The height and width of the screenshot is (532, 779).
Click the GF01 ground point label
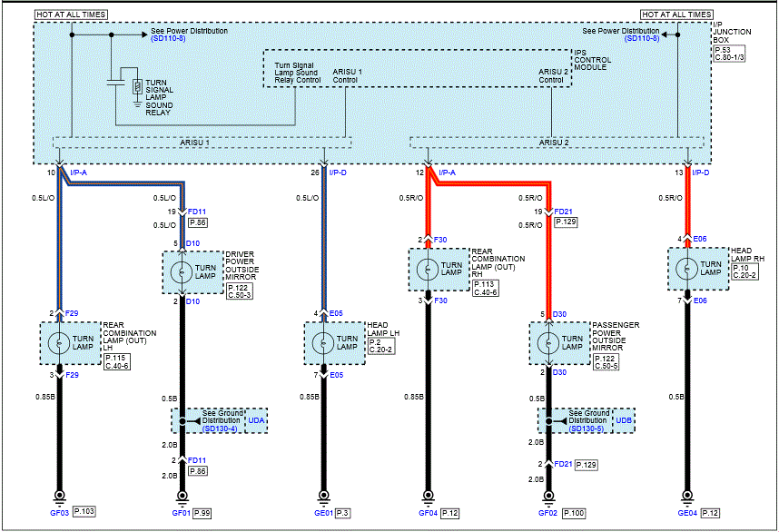[182, 513]
